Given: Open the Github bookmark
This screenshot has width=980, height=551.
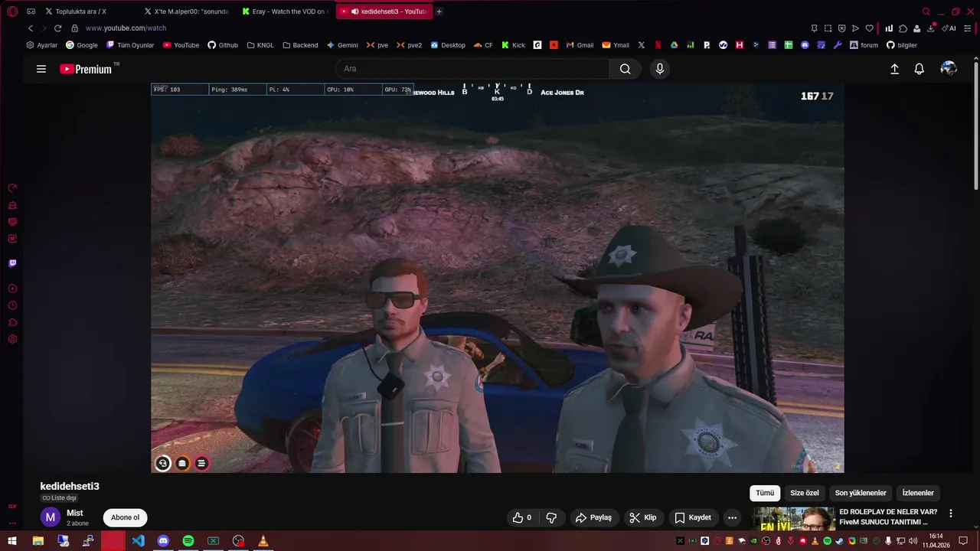Looking at the screenshot, I should click(x=223, y=45).
